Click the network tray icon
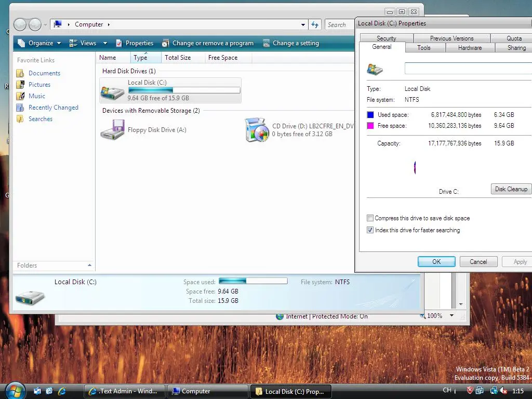This screenshot has height=399, width=532. click(x=494, y=391)
